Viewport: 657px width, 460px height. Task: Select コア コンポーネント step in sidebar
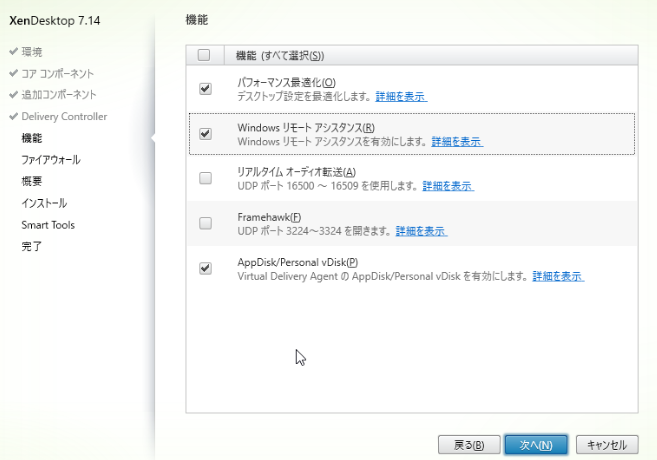tap(58, 74)
